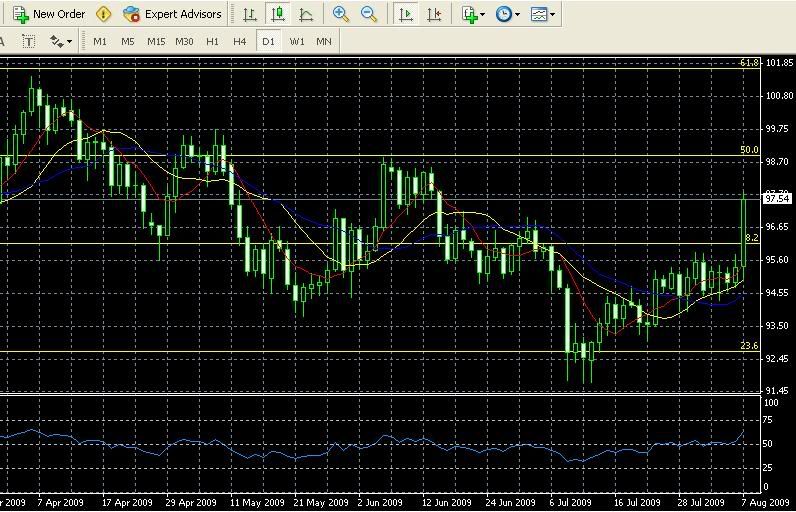
Task: Select the text label tool
Action: click(x=28, y=41)
